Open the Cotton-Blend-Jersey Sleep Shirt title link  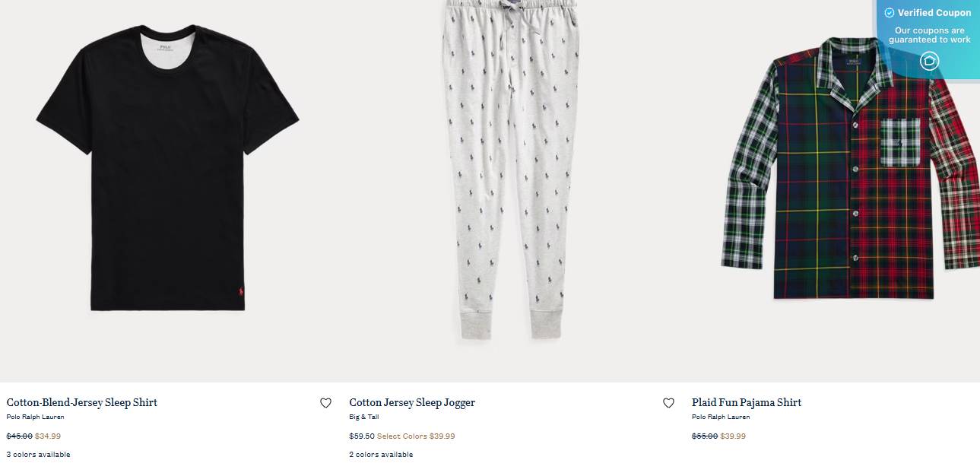point(82,402)
